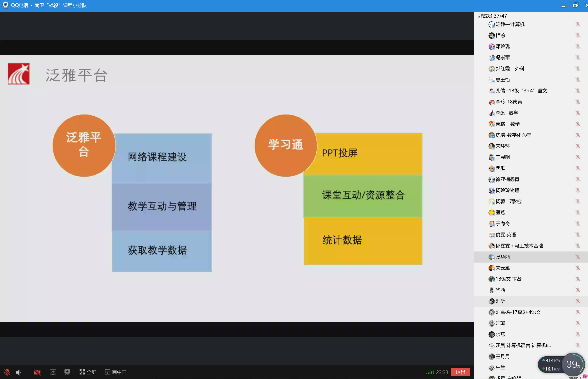Click mute icon beside 邓玲珑

coord(578,46)
